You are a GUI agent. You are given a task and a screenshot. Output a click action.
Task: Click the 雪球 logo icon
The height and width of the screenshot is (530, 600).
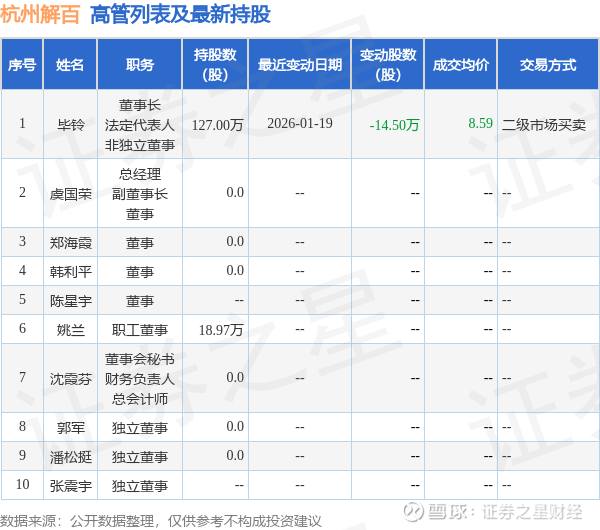click(x=413, y=511)
